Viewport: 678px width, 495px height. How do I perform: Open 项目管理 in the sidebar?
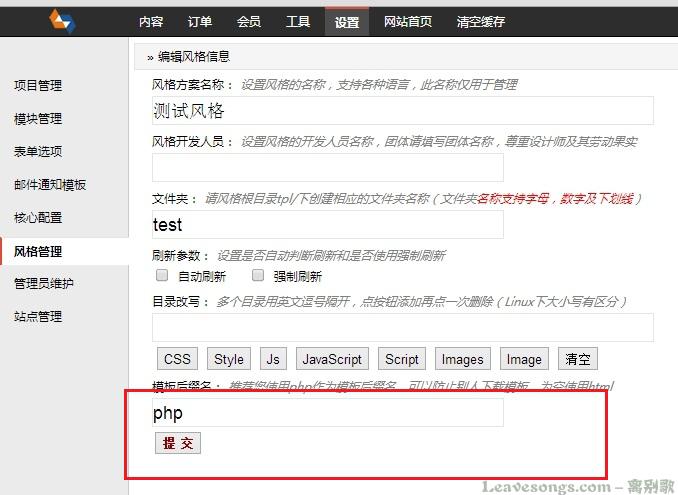pyautogui.click(x=38, y=86)
